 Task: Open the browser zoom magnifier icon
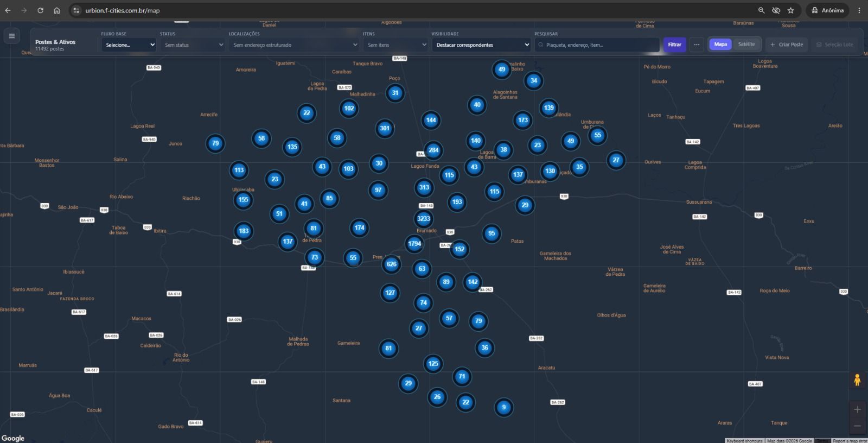[761, 10]
